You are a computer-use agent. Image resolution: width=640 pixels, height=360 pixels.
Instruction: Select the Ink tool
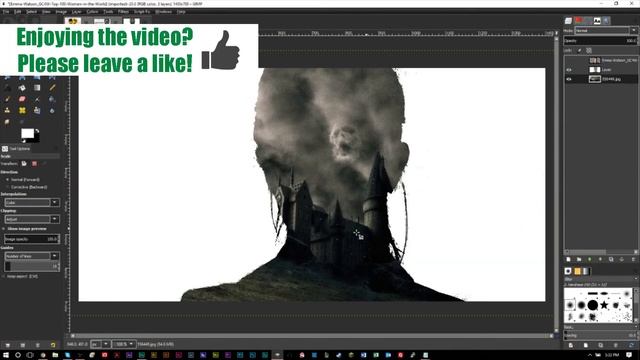click(52, 99)
